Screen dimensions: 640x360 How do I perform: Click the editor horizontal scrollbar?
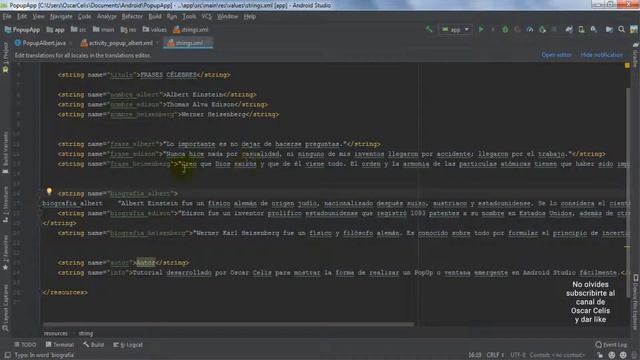pyautogui.click(x=229, y=324)
